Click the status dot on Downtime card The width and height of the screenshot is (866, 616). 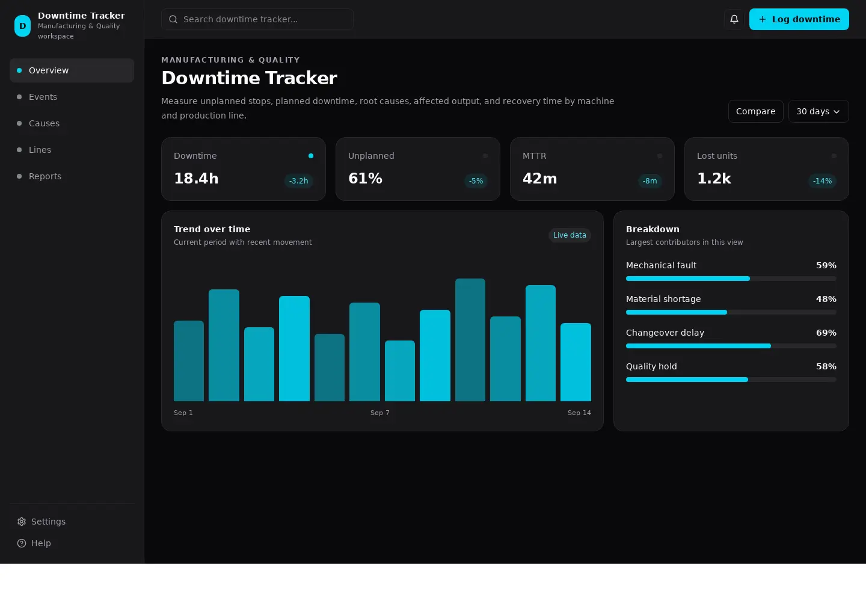point(311,156)
